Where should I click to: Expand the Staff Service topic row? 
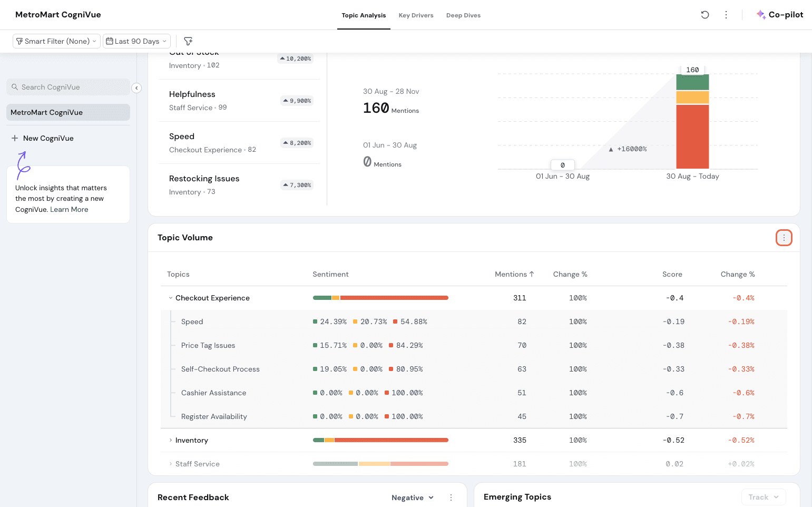pos(171,464)
